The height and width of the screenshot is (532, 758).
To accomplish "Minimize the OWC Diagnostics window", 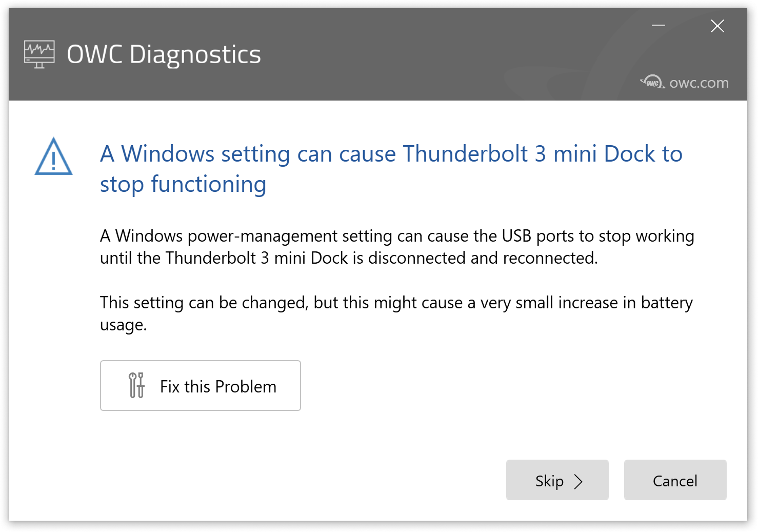I will [659, 26].
